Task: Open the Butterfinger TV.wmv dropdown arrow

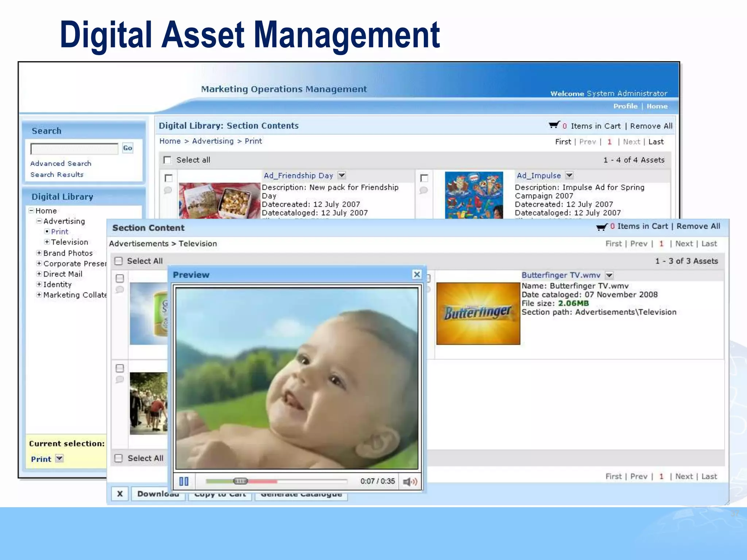Action: click(609, 275)
